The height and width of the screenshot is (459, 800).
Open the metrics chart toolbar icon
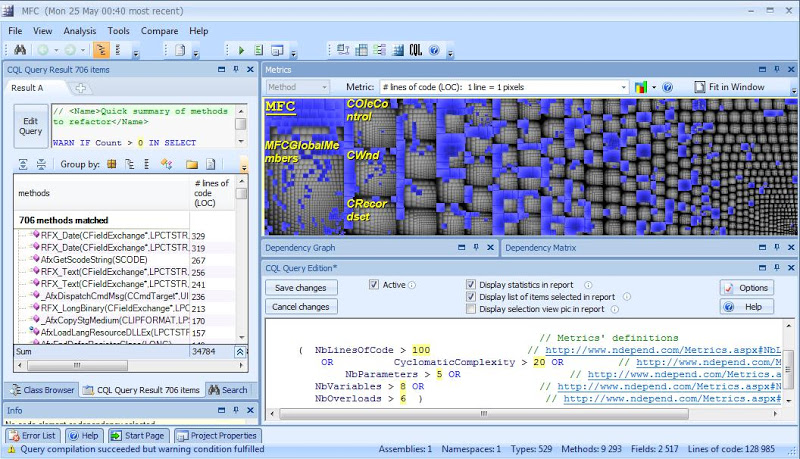[x=398, y=50]
